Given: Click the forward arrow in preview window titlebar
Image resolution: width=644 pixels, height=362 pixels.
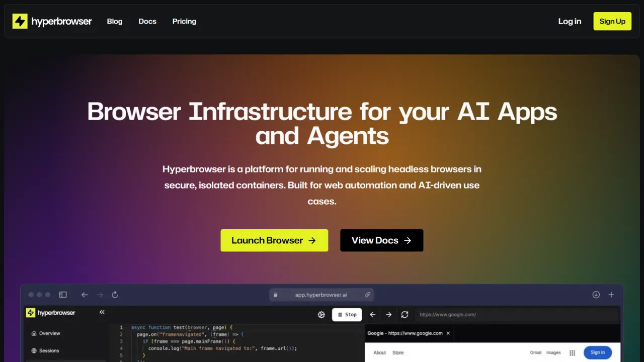Looking at the screenshot, I should pos(100,295).
